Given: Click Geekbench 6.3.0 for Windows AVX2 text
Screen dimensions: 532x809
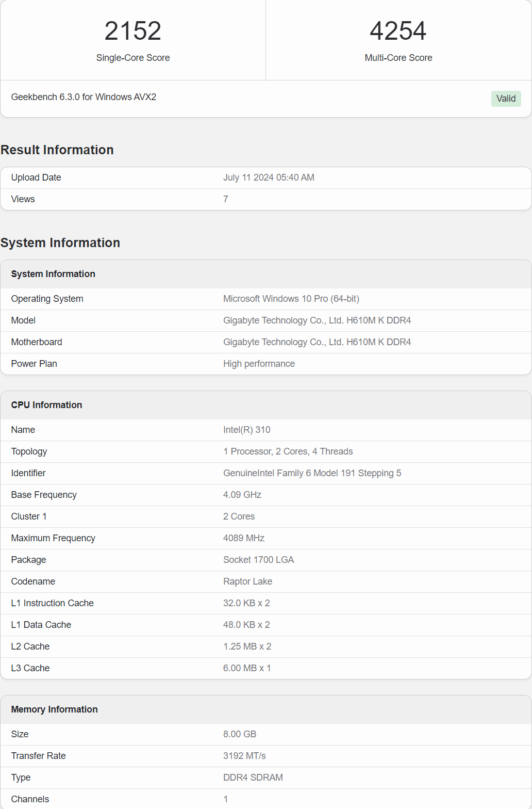Looking at the screenshot, I should click(x=84, y=97).
